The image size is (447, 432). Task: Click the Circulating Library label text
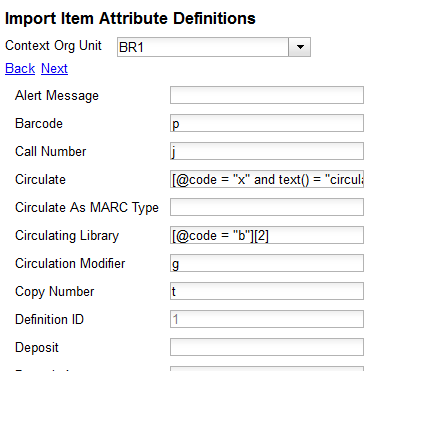(67, 236)
